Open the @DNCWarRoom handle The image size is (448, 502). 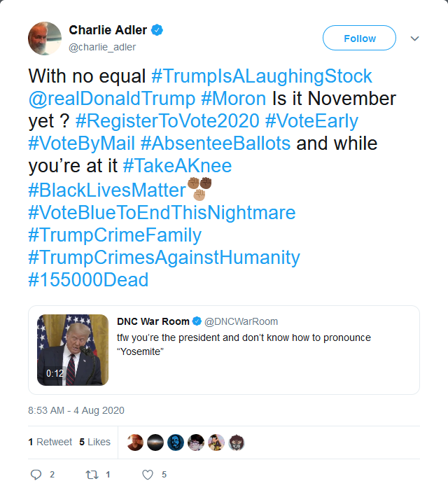click(241, 321)
